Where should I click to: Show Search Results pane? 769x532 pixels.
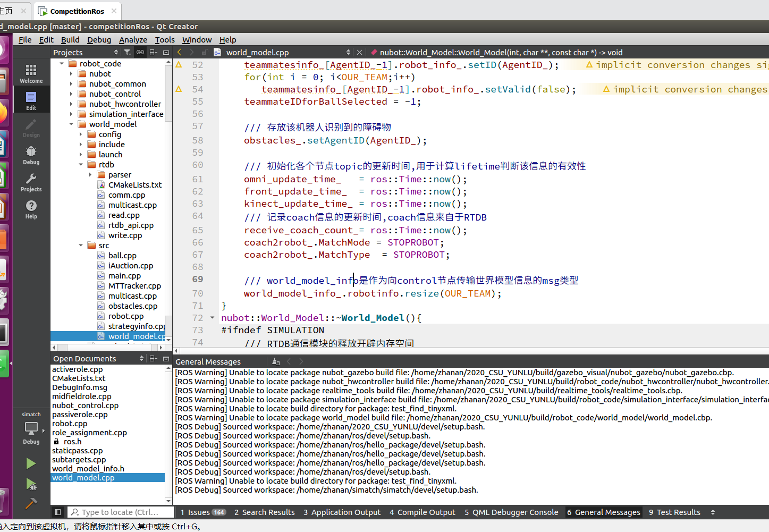point(265,512)
